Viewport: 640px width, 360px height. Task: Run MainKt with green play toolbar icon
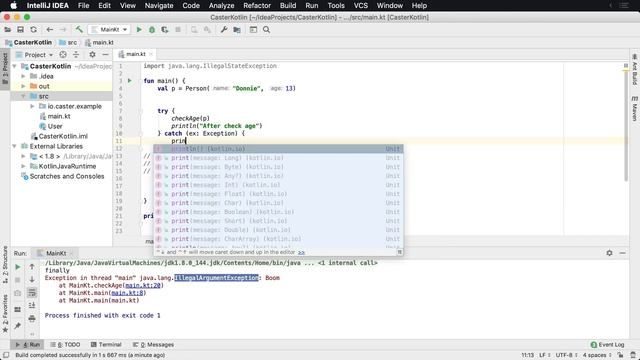(139, 30)
